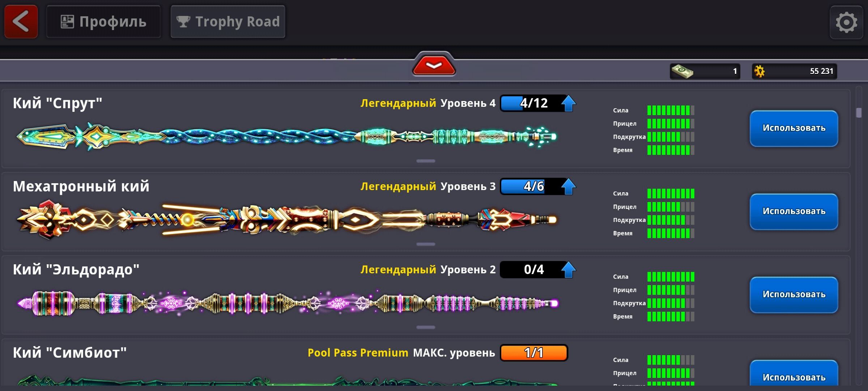
Task: Click Время stat bar of Эльдорадо
Action: tap(671, 316)
